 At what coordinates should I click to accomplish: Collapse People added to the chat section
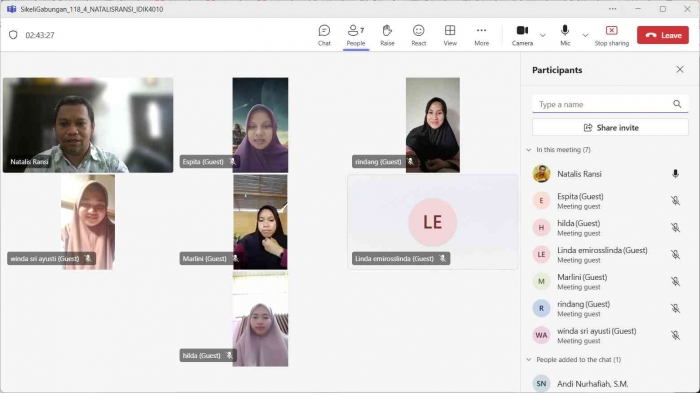pyautogui.click(x=529, y=360)
